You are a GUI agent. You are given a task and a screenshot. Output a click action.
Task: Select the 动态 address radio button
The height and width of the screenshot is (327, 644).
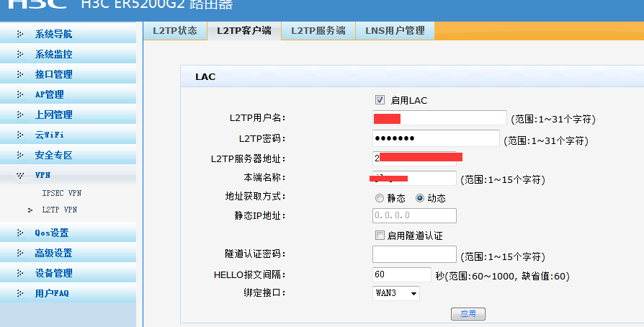tap(419, 198)
